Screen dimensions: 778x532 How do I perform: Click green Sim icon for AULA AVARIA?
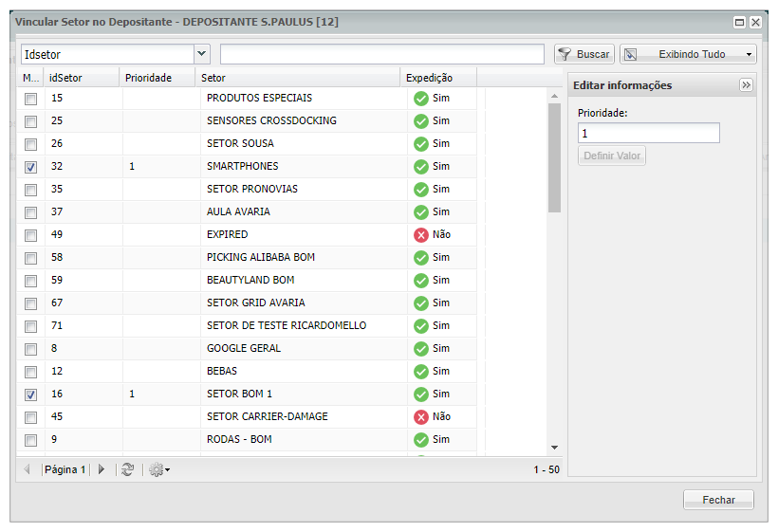421,212
